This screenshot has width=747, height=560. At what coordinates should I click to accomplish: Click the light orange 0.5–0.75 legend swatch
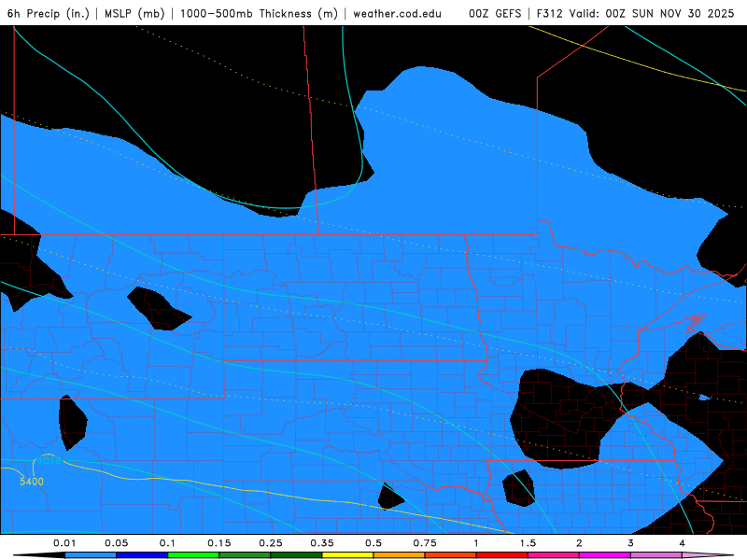400,555
